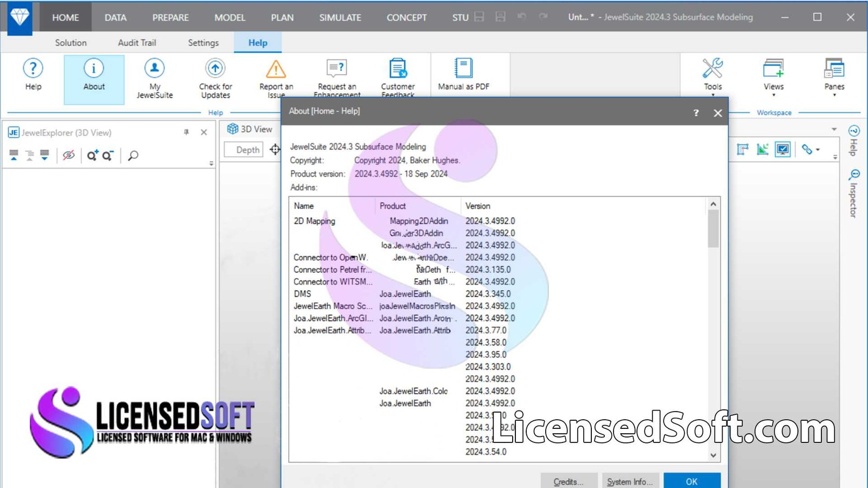Click the About dialog help question mark

pyautogui.click(x=696, y=113)
